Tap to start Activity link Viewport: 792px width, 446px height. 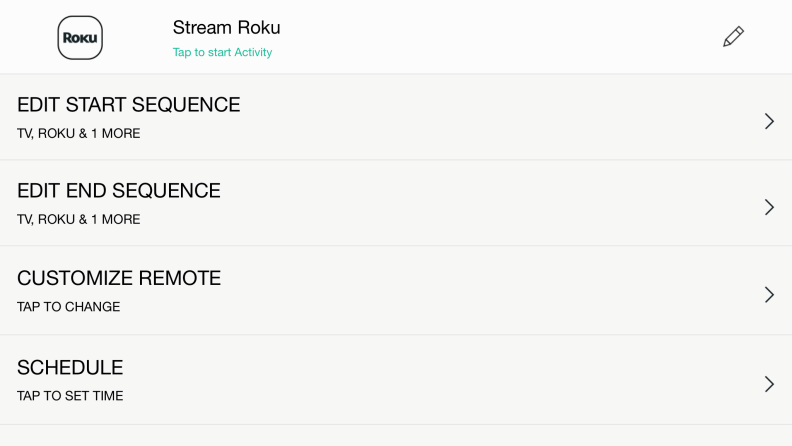(222, 52)
